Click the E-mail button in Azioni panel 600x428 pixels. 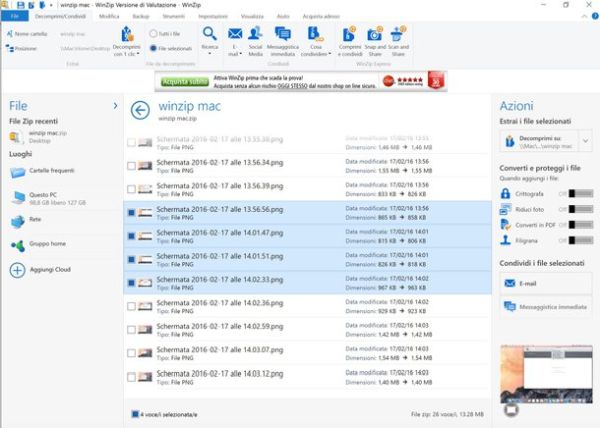click(545, 283)
